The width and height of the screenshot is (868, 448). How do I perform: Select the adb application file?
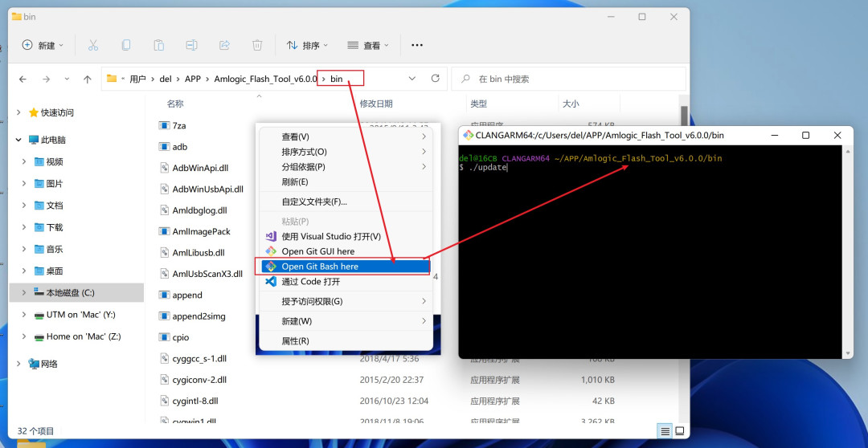click(x=174, y=147)
